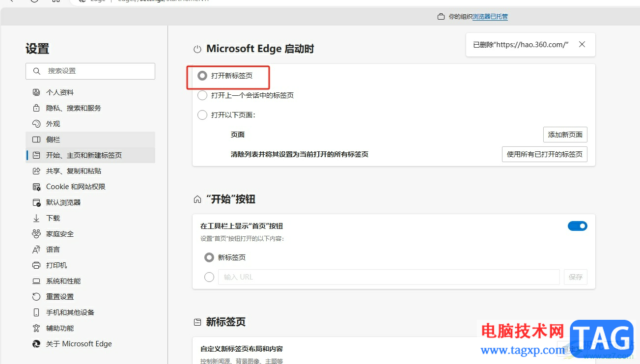
Task: Click the accessibility icon beside 辅助功能
Action: point(36,328)
